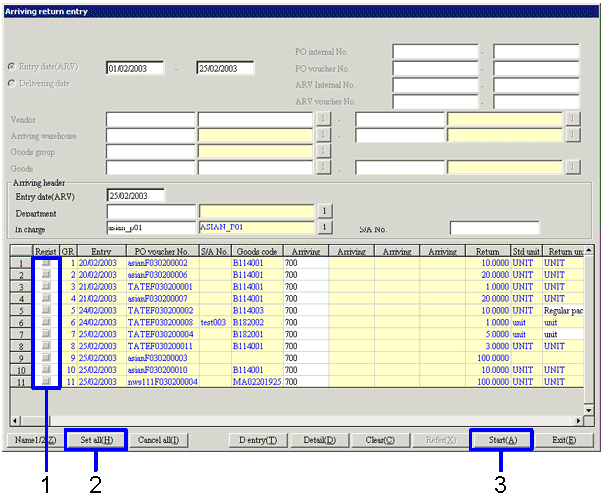Click the Department code field

point(151,212)
